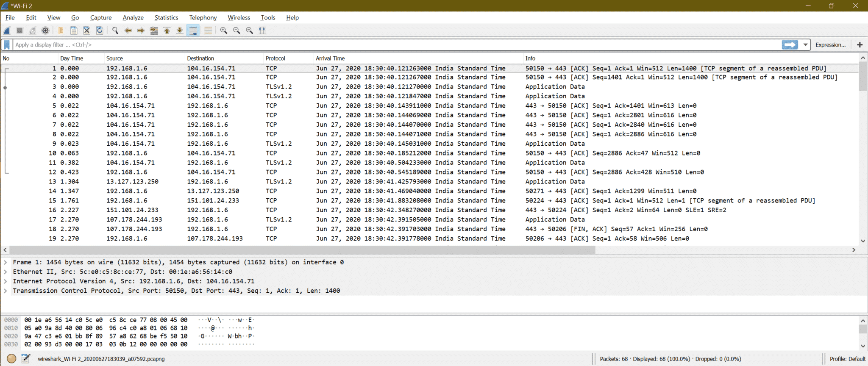This screenshot has width=868, height=366.
Task: Open the Help menu
Action: tap(292, 17)
